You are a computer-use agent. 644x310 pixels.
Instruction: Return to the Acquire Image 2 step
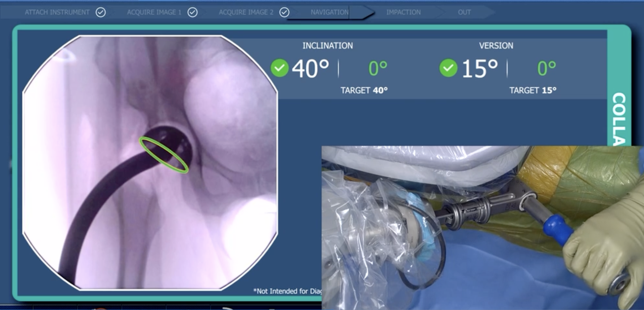246,12
